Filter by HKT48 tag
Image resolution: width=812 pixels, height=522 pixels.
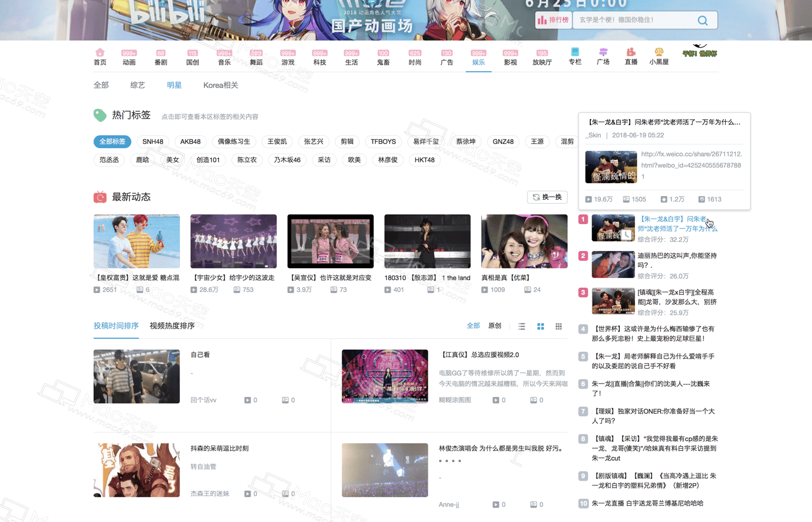[x=424, y=160]
